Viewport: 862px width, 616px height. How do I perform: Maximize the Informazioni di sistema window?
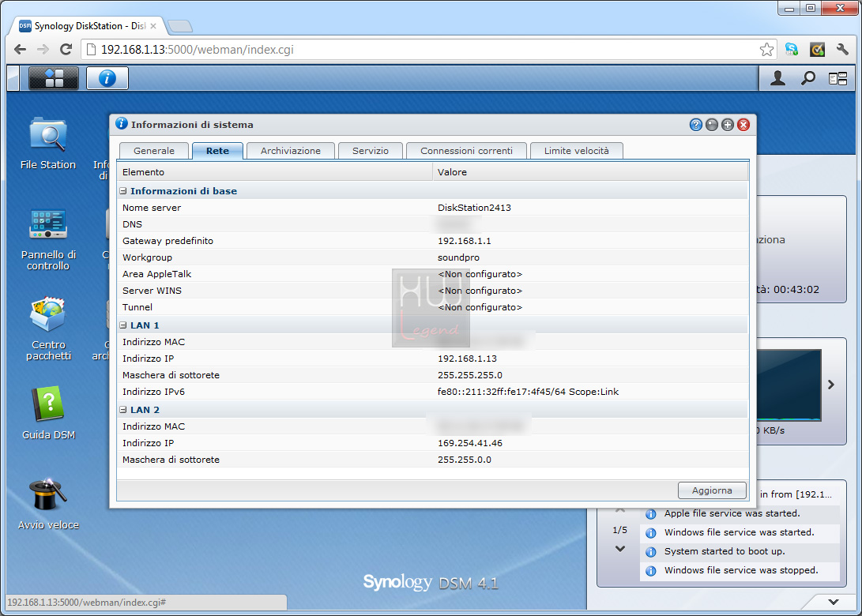(728, 125)
